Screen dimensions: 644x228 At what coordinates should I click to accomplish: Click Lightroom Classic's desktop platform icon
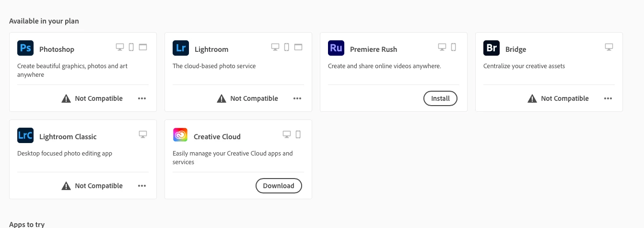(x=143, y=134)
